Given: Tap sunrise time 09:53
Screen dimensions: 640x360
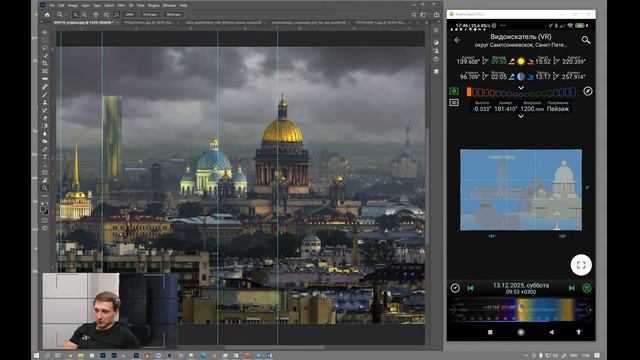Looking at the screenshot, I should [x=498, y=62].
